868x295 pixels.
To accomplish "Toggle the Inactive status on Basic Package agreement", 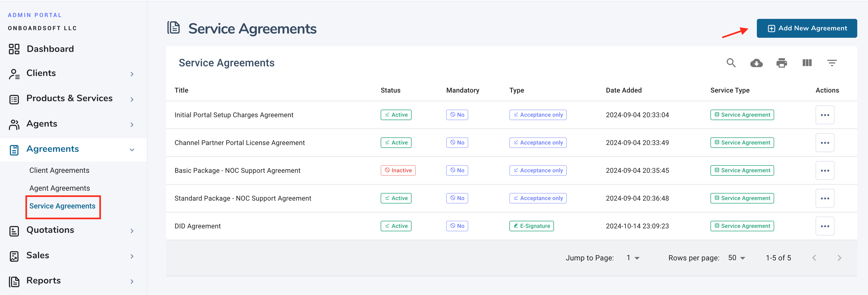I will point(398,170).
